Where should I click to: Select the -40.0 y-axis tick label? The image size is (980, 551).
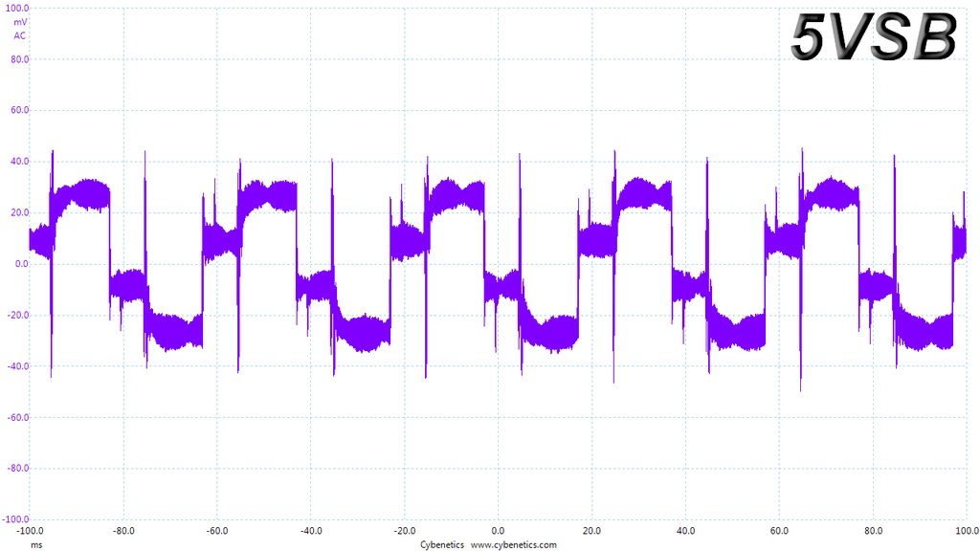[x=18, y=366]
